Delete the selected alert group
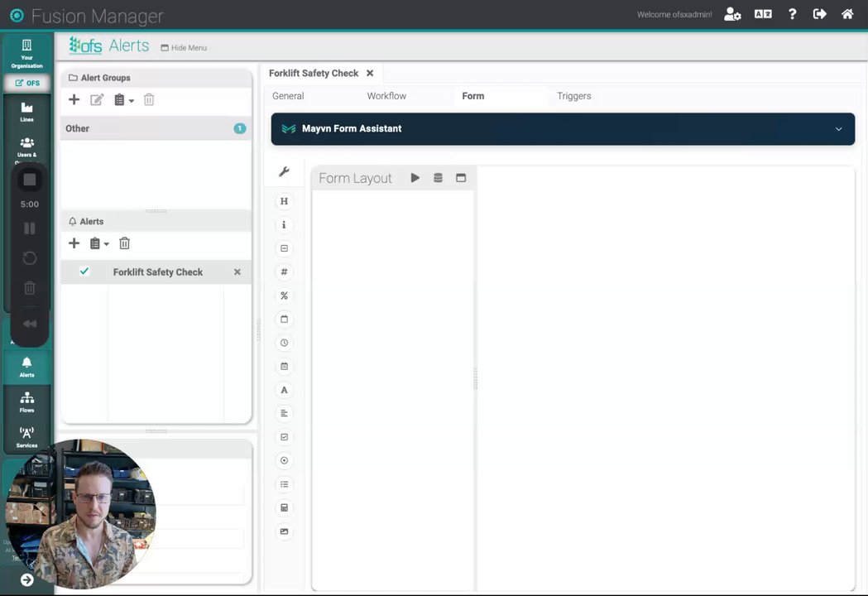 (149, 99)
